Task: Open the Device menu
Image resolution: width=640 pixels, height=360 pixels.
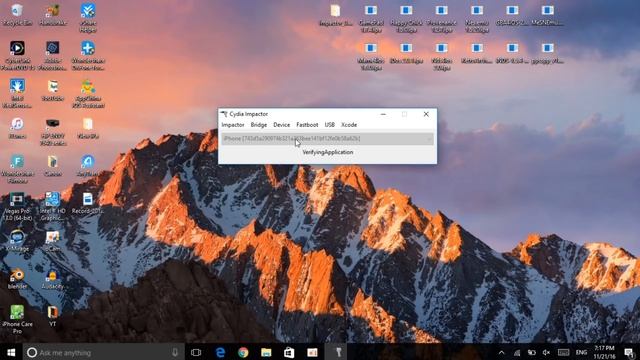Action: 282,125
